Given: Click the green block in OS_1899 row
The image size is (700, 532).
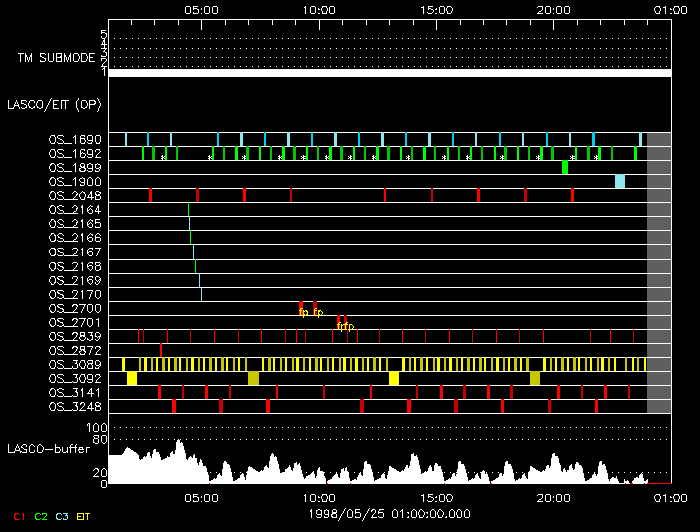Looking at the screenshot, I should coord(565,167).
